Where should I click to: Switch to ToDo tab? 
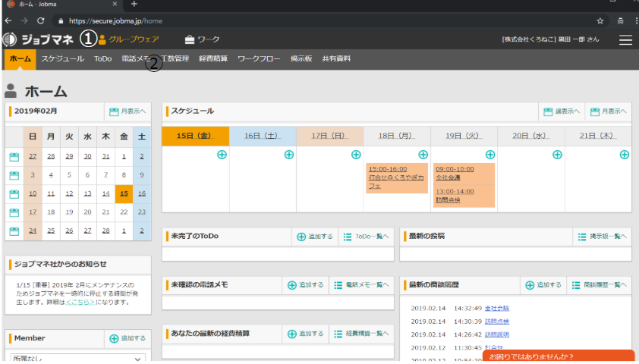click(102, 59)
